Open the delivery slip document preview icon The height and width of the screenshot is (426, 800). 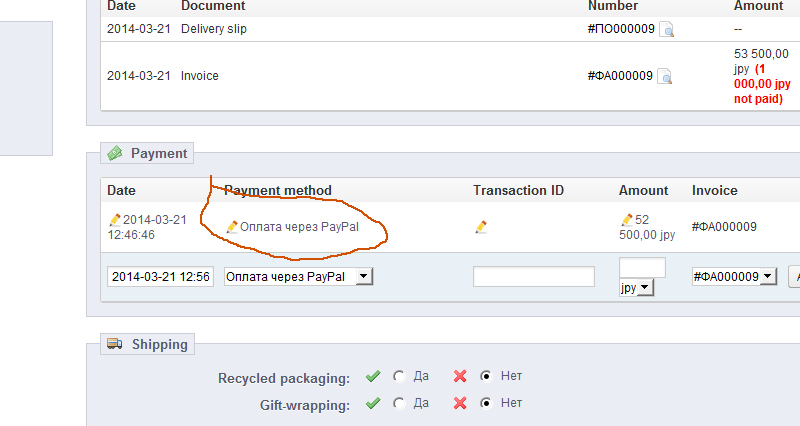click(666, 30)
